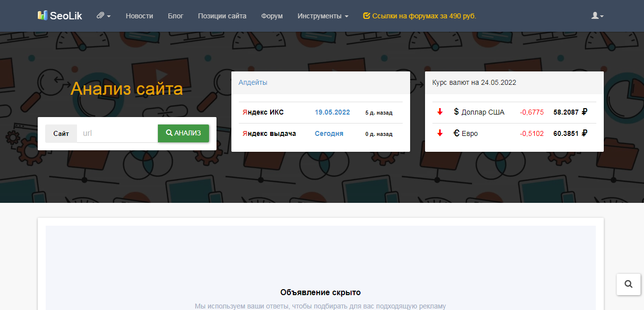Click the ruble icon after 58.2087
Viewport: 644px width, 310px height.
[584, 112]
